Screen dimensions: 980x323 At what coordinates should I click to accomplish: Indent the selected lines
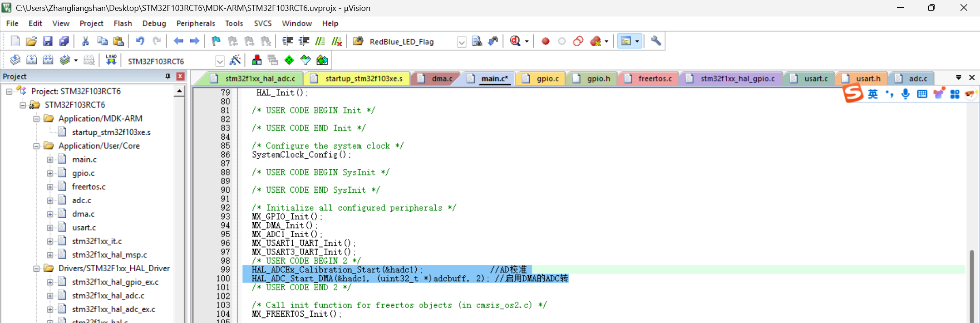coord(287,41)
